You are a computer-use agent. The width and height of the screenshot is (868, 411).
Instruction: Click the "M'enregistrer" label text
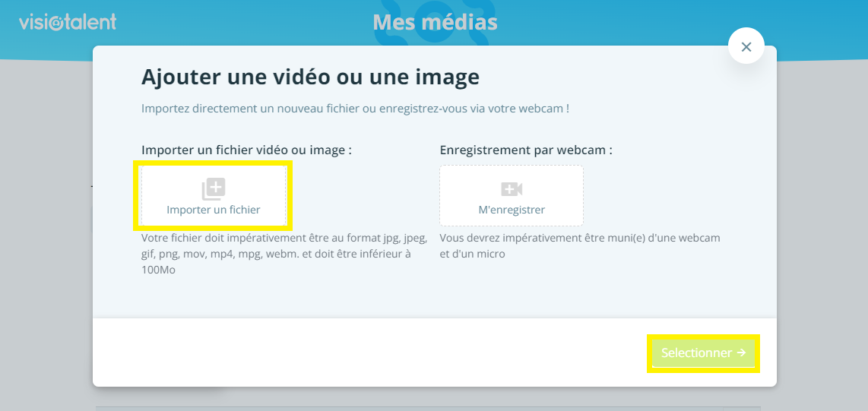click(512, 210)
